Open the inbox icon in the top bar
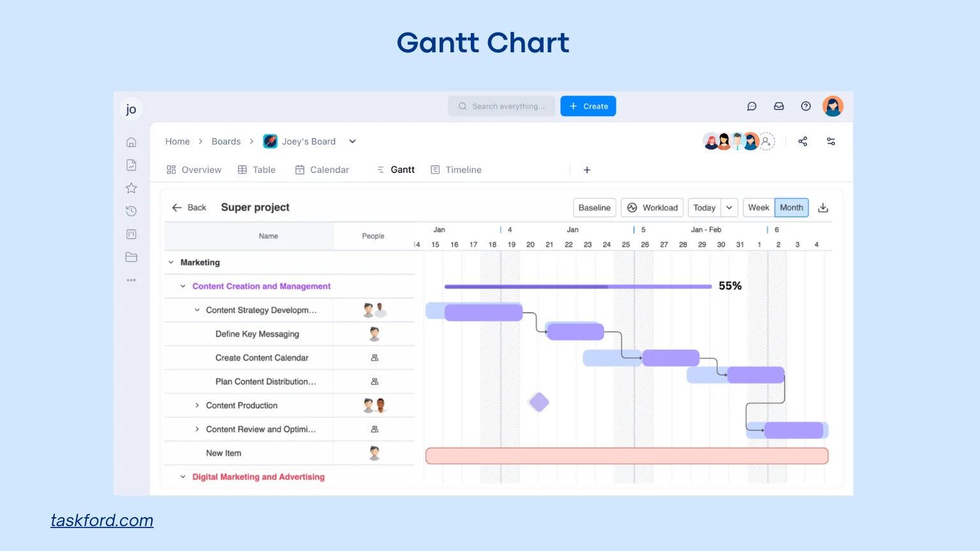 [778, 106]
